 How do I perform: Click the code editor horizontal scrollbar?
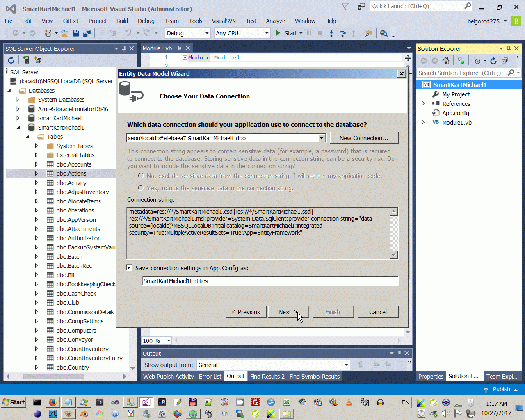click(x=287, y=340)
